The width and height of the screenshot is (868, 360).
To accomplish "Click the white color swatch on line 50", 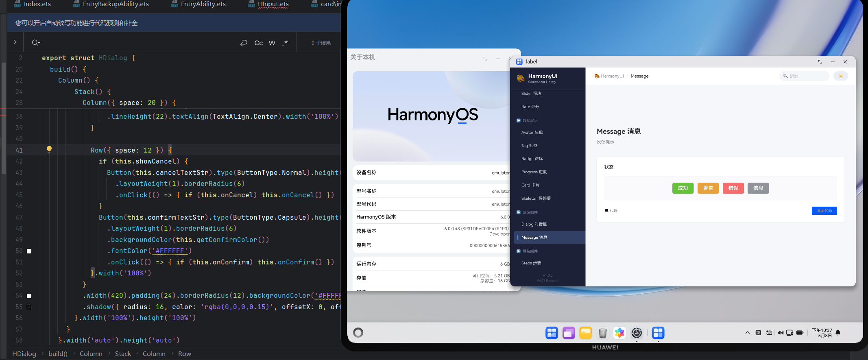I will [x=29, y=251].
